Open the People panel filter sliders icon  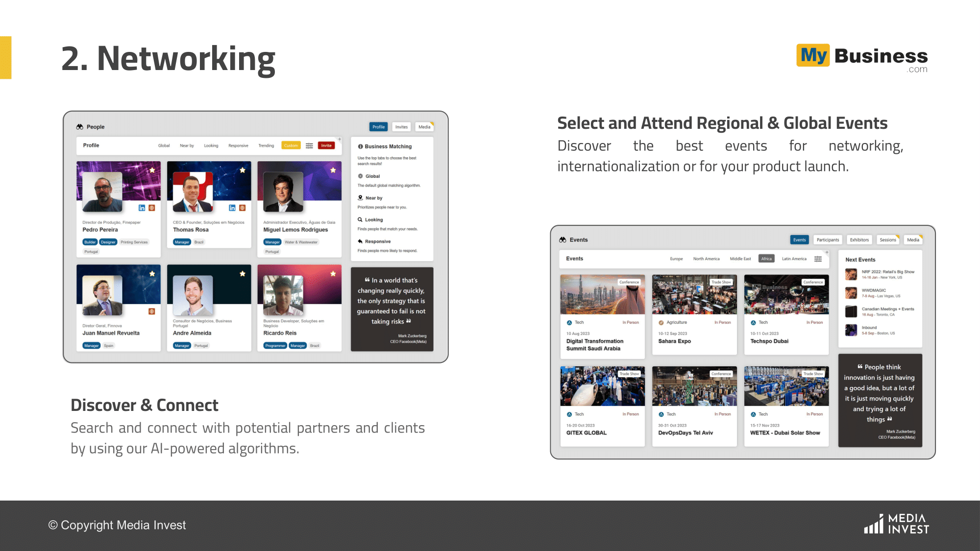[x=309, y=145]
